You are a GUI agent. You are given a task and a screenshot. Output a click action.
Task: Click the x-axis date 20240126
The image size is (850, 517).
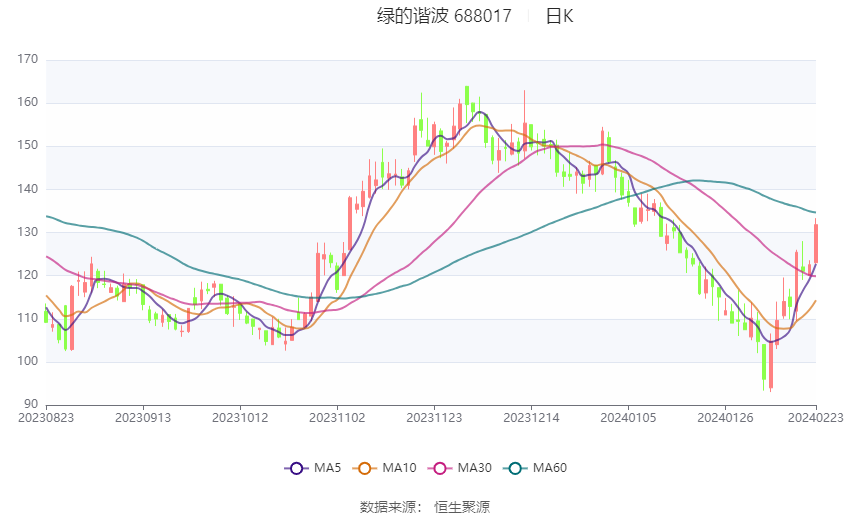(725, 418)
